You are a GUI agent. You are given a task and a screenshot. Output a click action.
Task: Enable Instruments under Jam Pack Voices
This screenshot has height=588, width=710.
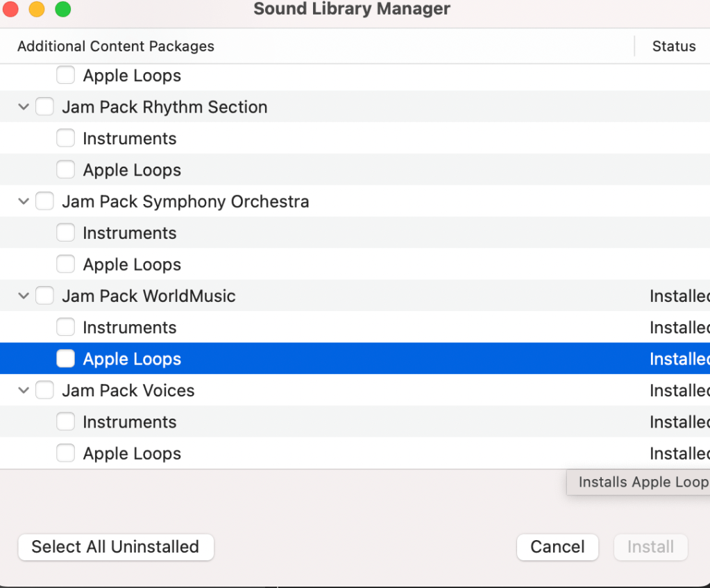(65, 421)
